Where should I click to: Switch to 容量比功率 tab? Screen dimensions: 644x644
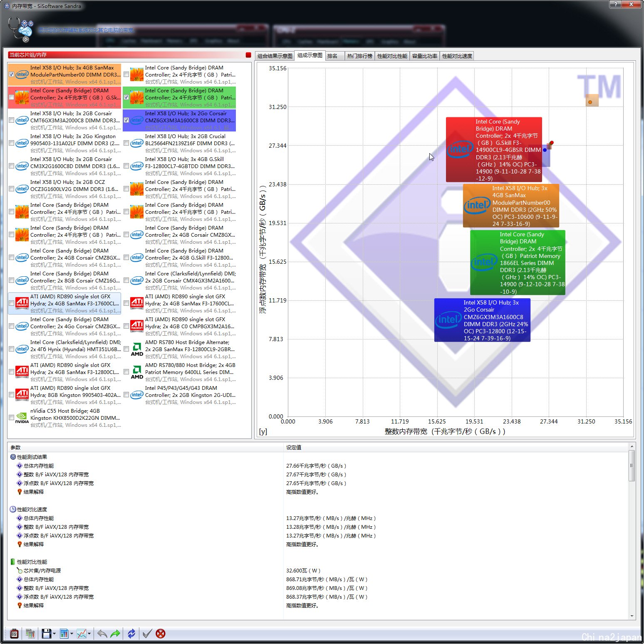point(425,56)
